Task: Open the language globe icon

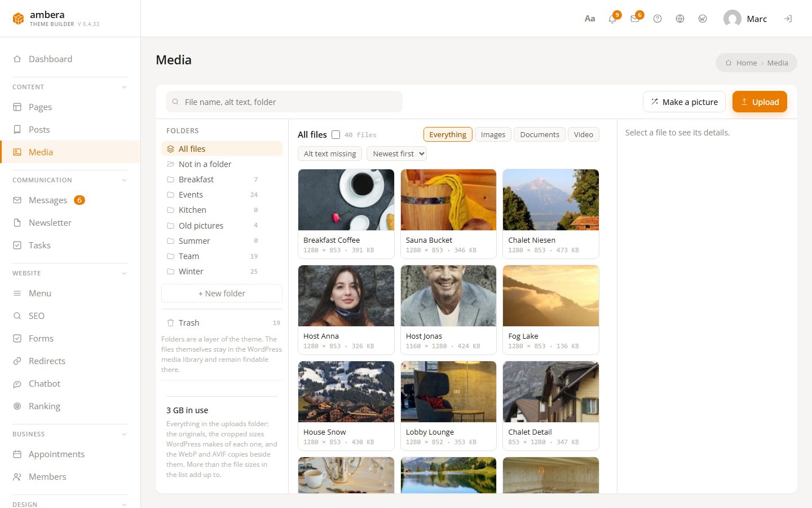Action: tap(680, 19)
